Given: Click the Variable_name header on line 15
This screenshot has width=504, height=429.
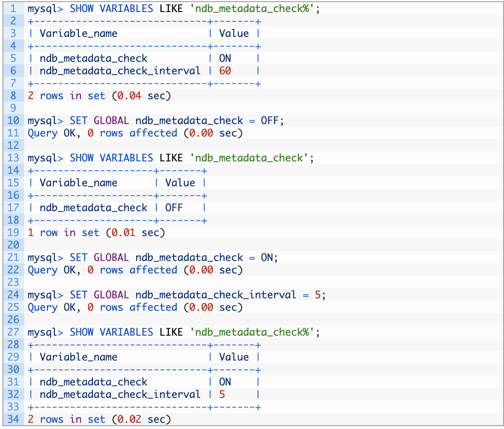Looking at the screenshot, I should 78,183.
